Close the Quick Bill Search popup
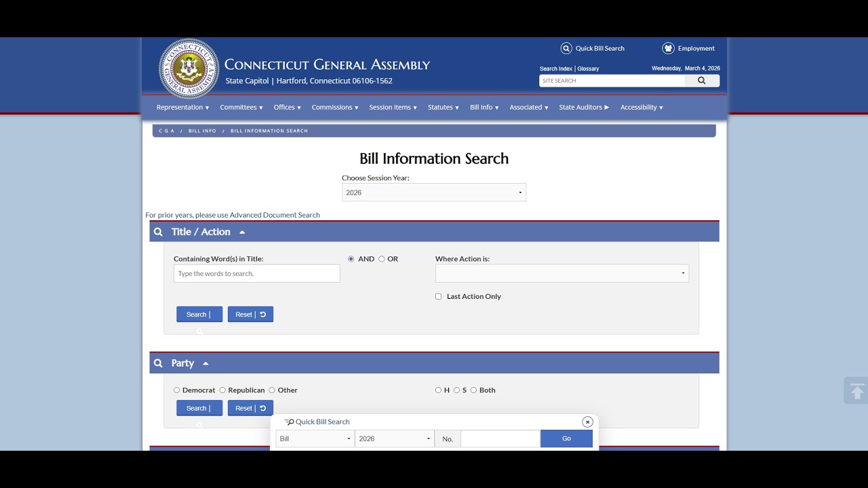Screen dimensions: 868x488 pyautogui.click(x=587, y=422)
